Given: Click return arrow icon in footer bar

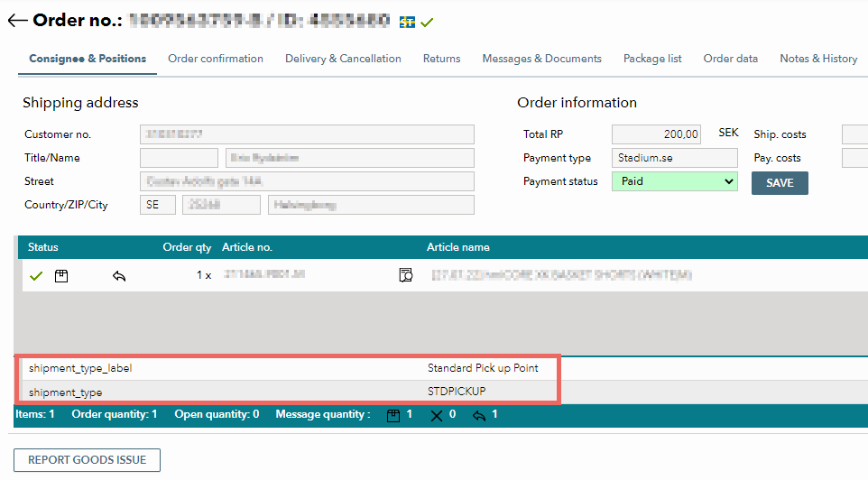Looking at the screenshot, I should [479, 416].
